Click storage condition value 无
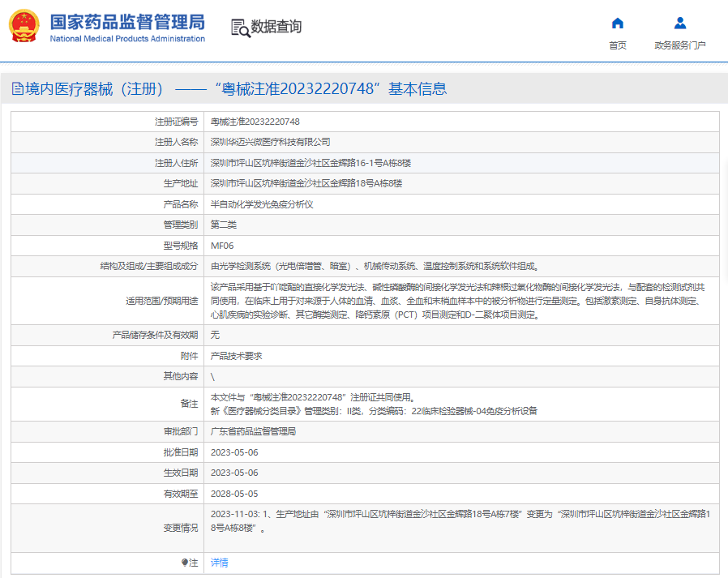 point(215,335)
